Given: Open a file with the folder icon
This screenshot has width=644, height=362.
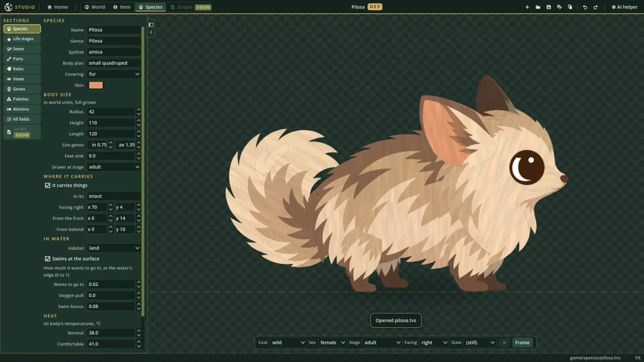Looking at the screenshot, I should [538, 7].
